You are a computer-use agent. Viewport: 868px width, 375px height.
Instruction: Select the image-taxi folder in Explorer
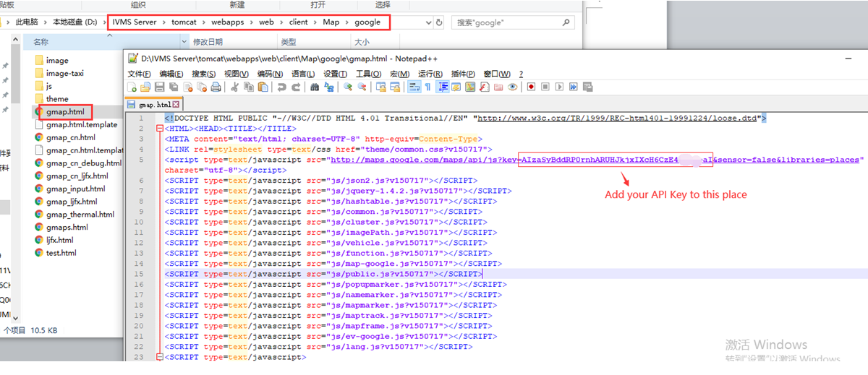coord(65,73)
